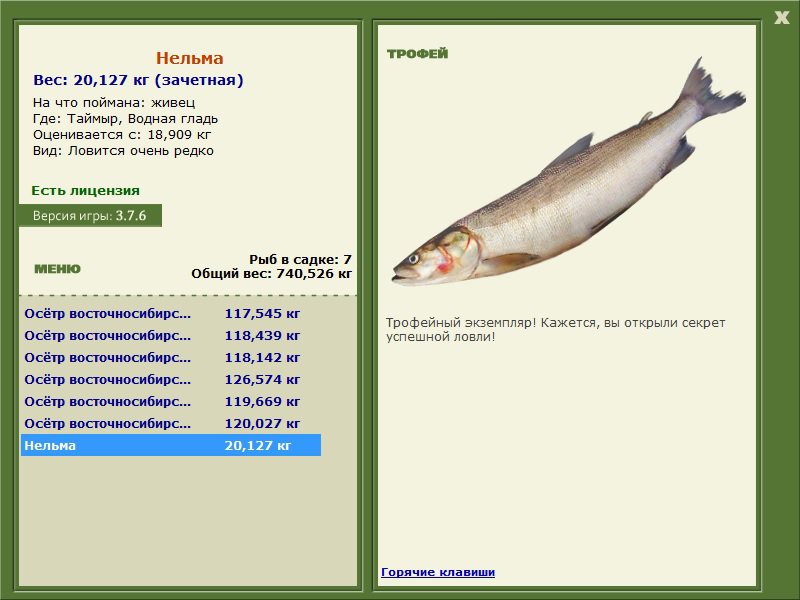Click the Где: Таймыр, Водная гладь line

pyautogui.click(x=126, y=119)
